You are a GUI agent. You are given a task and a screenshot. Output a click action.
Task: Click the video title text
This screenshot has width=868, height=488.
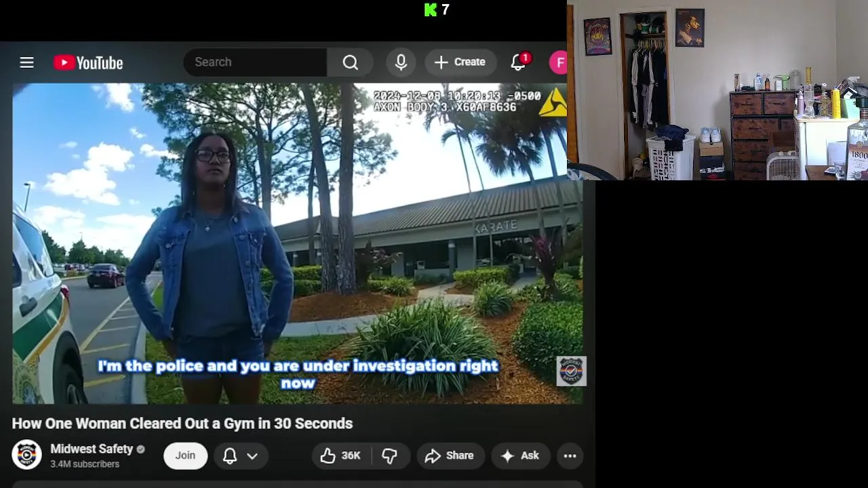[x=182, y=424]
